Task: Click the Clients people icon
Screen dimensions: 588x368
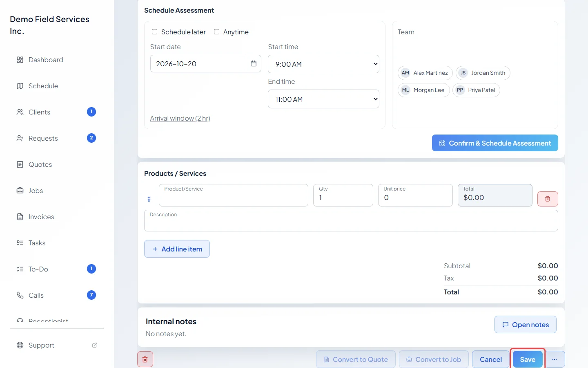Action: tap(20, 112)
